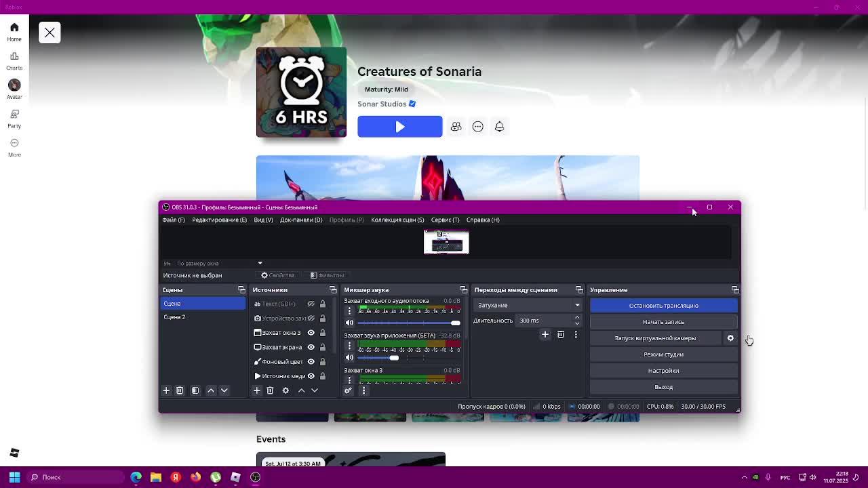Mute Захват входного аудиопотока speaker icon
The image size is (868, 488).
(x=349, y=323)
